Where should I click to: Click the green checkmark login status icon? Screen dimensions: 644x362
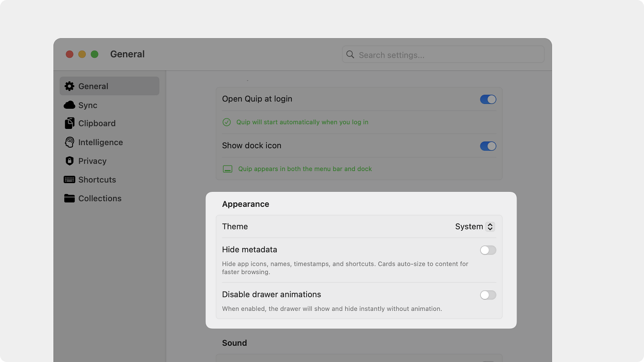226,122
